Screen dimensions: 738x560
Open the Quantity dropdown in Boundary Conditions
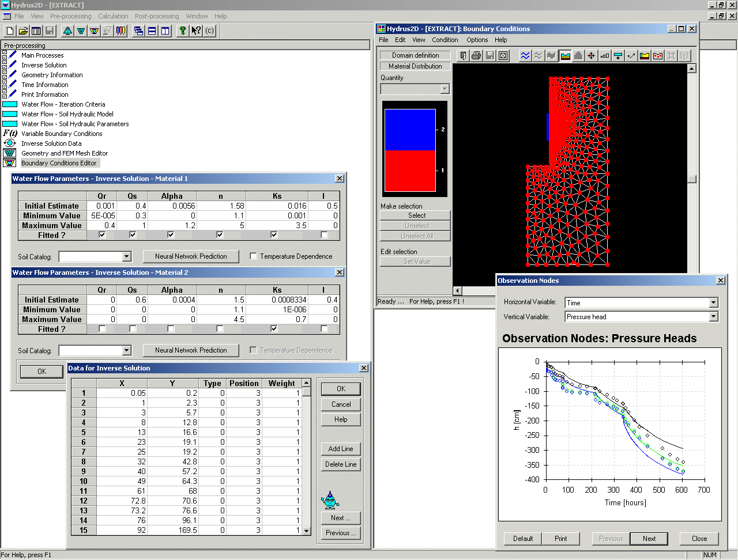click(x=445, y=89)
